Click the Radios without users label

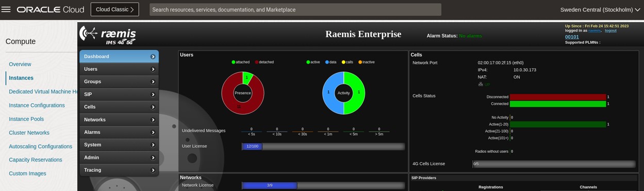pos(491,152)
